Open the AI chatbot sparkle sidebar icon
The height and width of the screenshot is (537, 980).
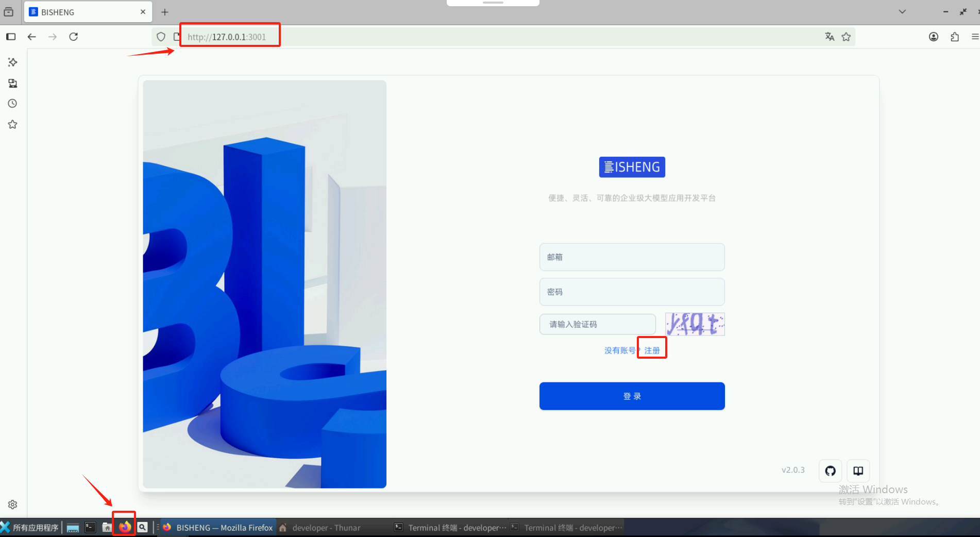pyautogui.click(x=13, y=62)
